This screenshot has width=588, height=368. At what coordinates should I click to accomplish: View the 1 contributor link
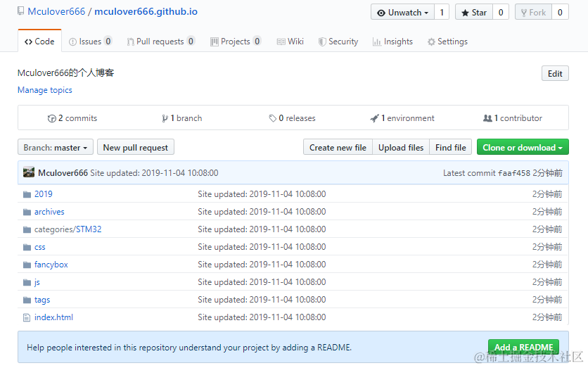tap(513, 118)
